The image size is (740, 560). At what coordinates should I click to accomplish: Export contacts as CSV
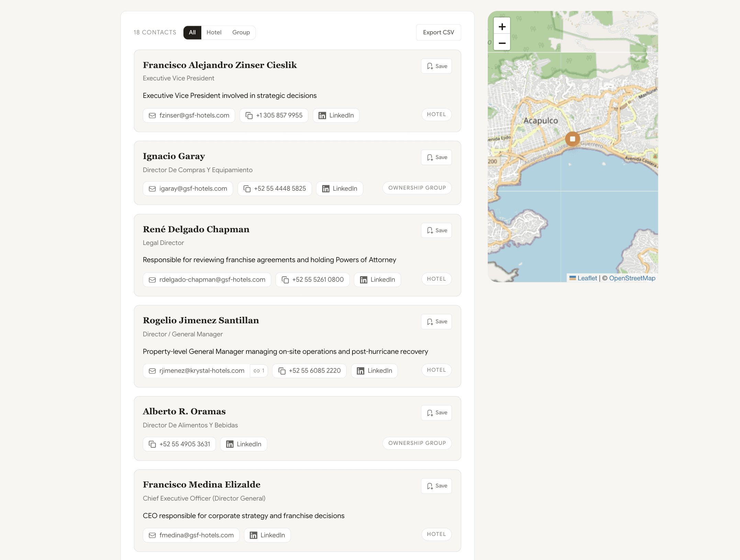[438, 32]
